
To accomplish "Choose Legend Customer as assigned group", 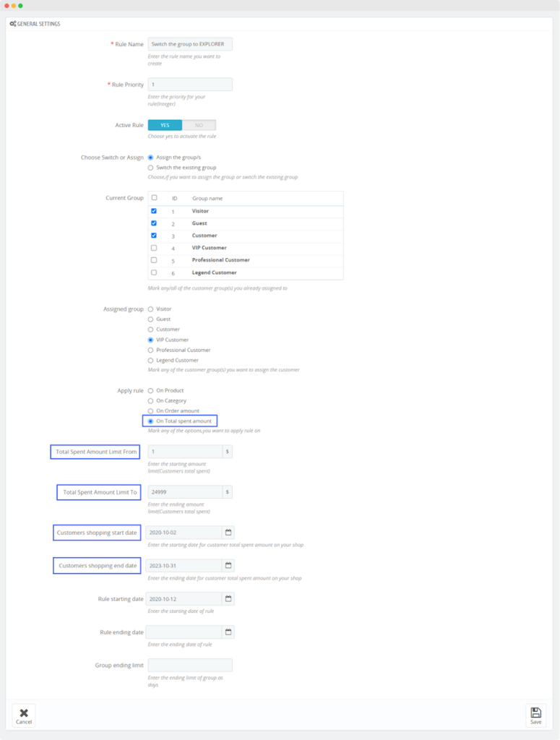I will click(x=150, y=360).
